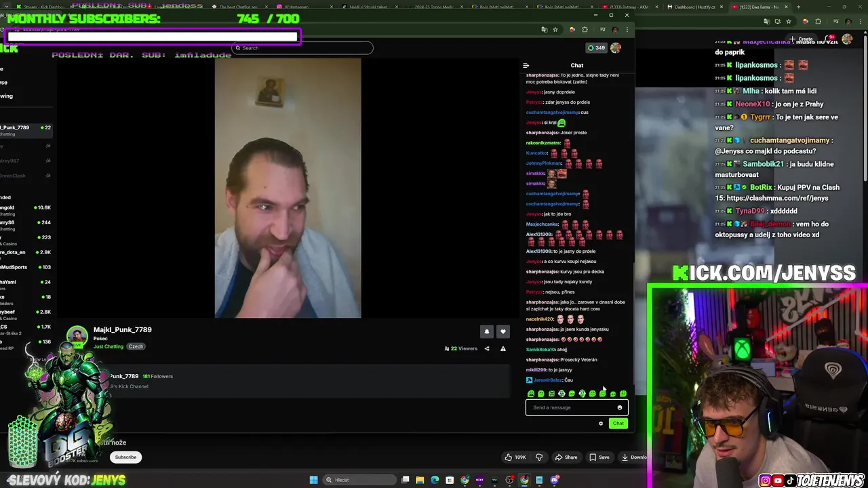
Task: Click the YouTube Share button
Action: pyautogui.click(x=566, y=457)
